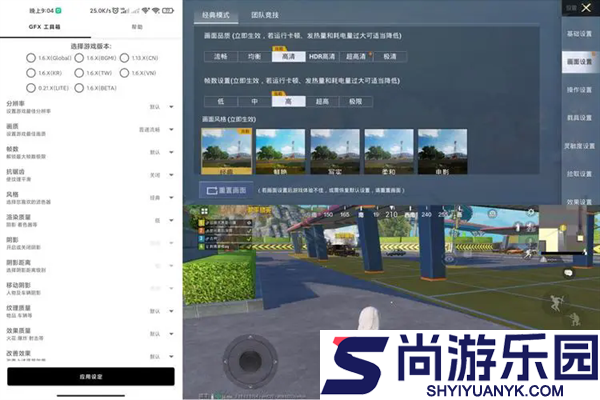Tap the jump character icon in game

(556, 303)
